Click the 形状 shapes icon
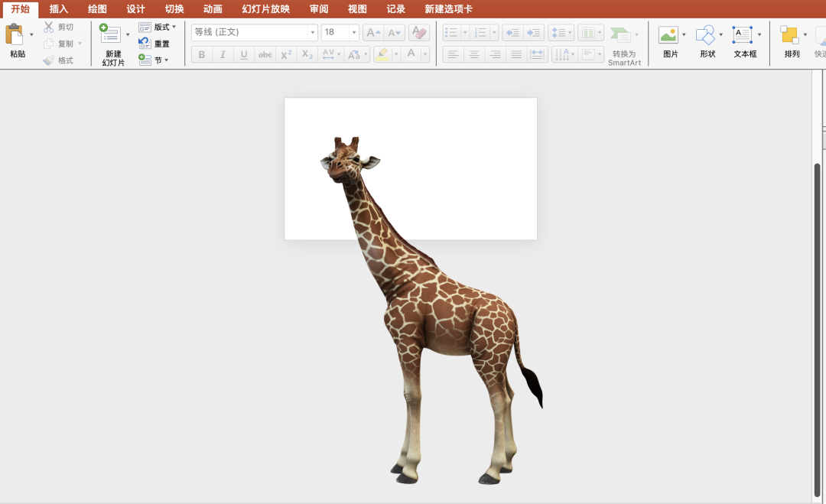826x504 pixels. click(x=705, y=35)
